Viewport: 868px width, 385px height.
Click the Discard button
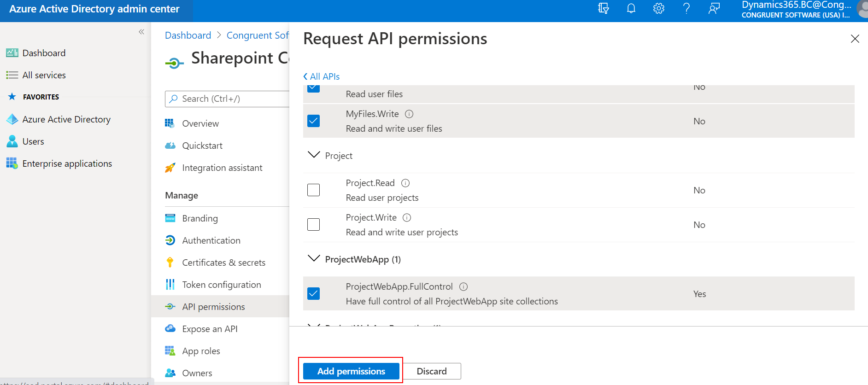432,371
